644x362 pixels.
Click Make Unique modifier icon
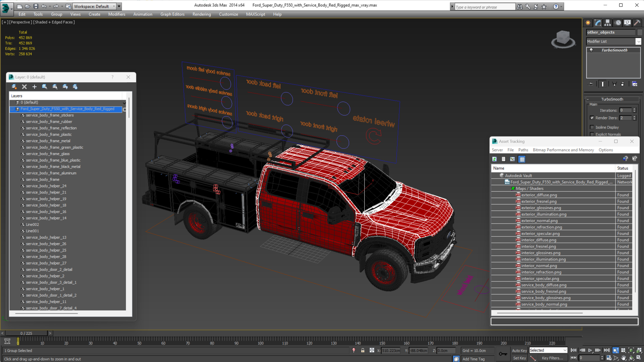[614, 84]
